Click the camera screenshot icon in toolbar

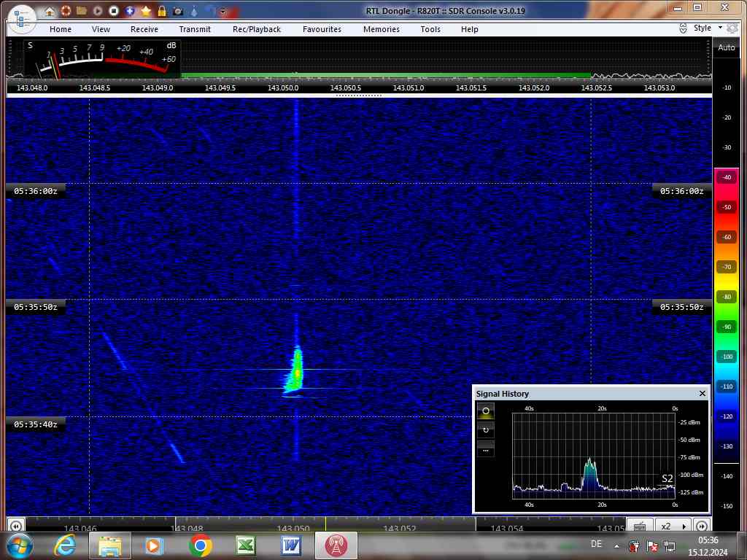pyautogui.click(x=178, y=11)
